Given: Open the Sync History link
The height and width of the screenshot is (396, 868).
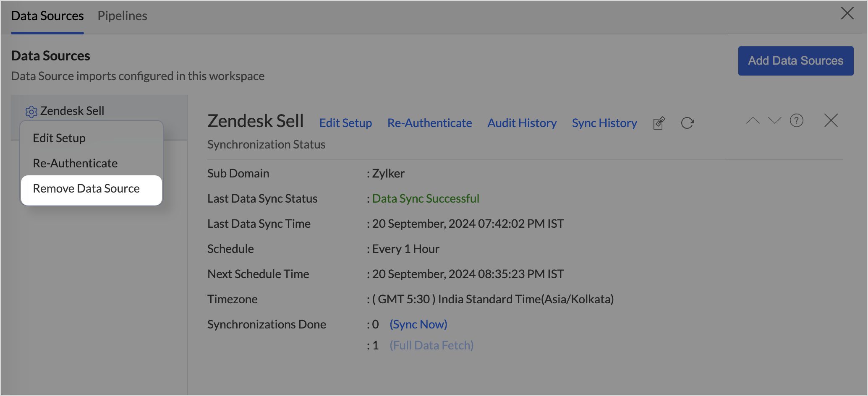Looking at the screenshot, I should click(604, 123).
